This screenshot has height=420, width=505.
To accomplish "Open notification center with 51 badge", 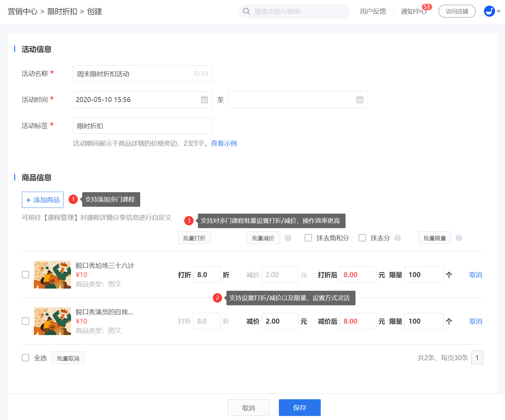I will coord(413,11).
